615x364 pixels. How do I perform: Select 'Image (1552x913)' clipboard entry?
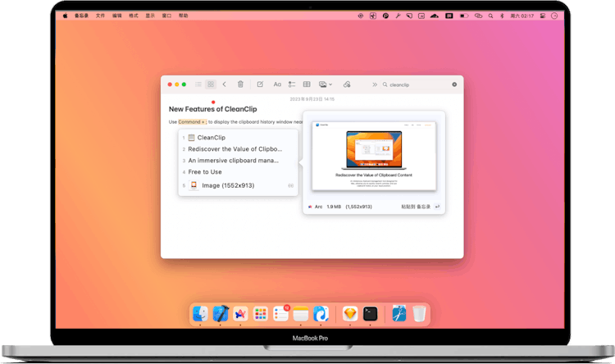pyautogui.click(x=238, y=185)
